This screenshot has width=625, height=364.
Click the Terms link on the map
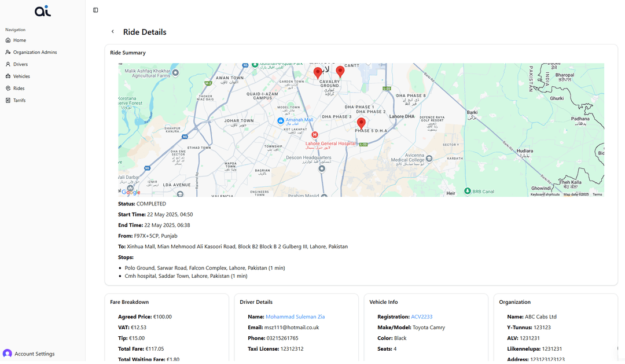[x=597, y=194]
